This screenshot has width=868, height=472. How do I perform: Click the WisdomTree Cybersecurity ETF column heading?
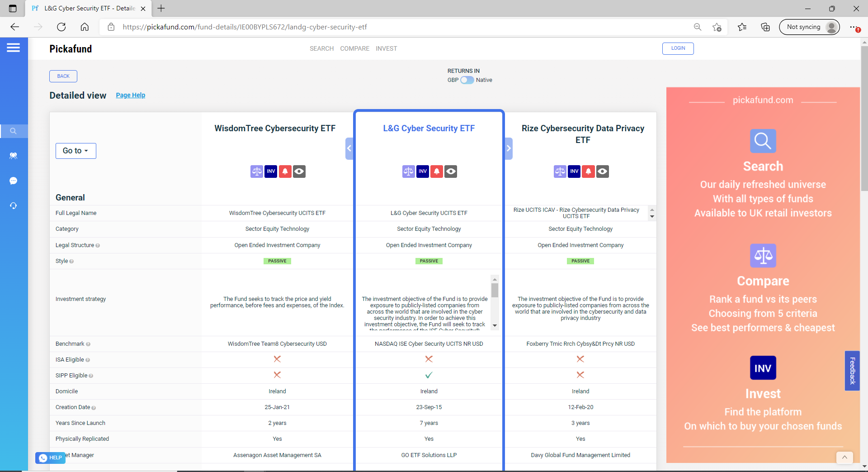pos(275,129)
